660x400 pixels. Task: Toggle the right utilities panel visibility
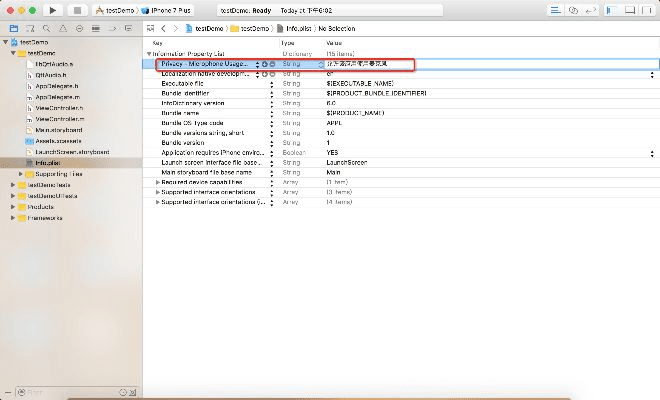click(x=646, y=9)
